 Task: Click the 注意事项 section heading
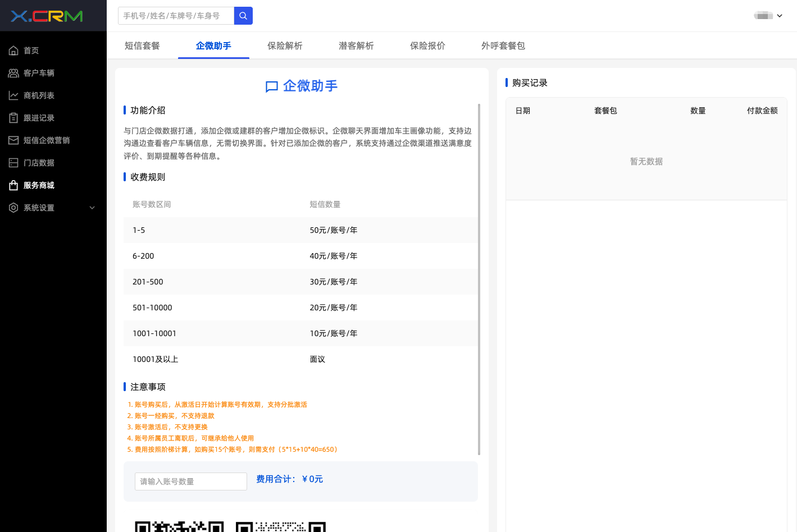(x=148, y=387)
